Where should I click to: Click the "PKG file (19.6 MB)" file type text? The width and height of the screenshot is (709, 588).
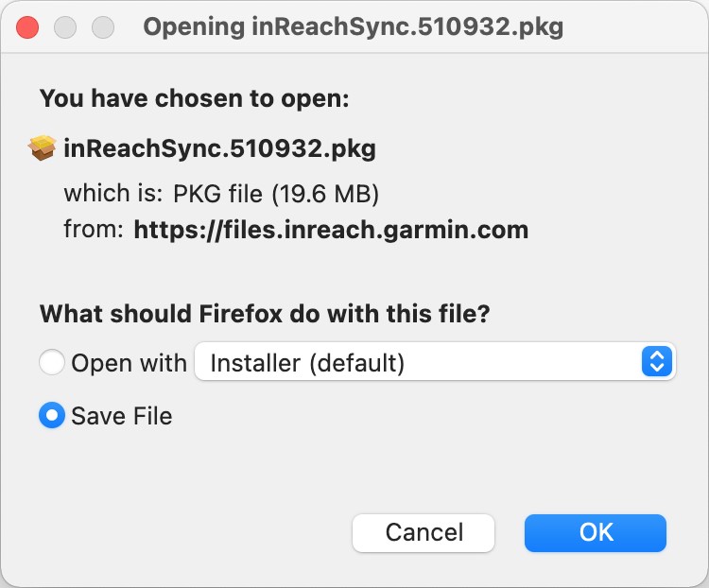tap(276, 195)
